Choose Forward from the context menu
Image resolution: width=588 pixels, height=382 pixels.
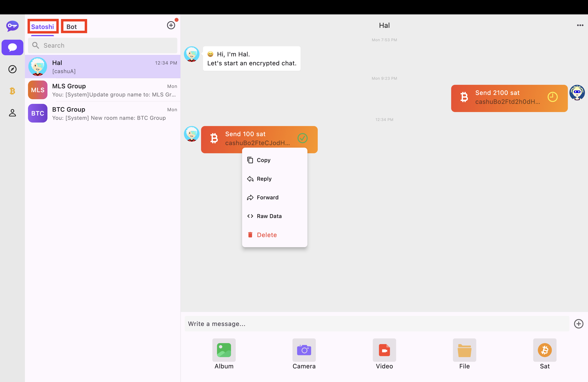tap(275, 197)
